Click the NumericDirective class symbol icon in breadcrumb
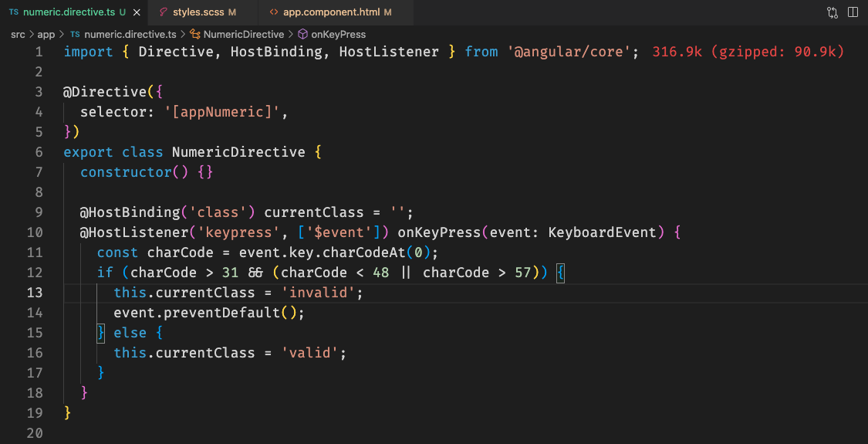This screenshot has width=868, height=444. [x=195, y=35]
